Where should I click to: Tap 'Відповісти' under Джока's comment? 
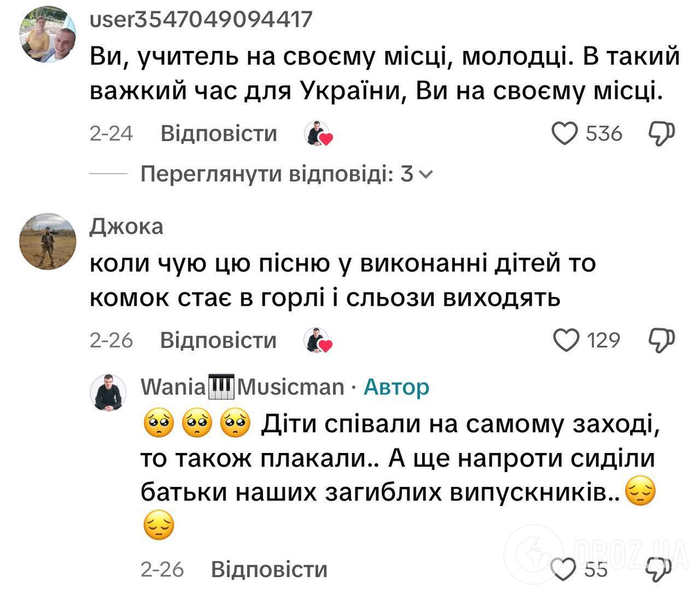click(218, 340)
